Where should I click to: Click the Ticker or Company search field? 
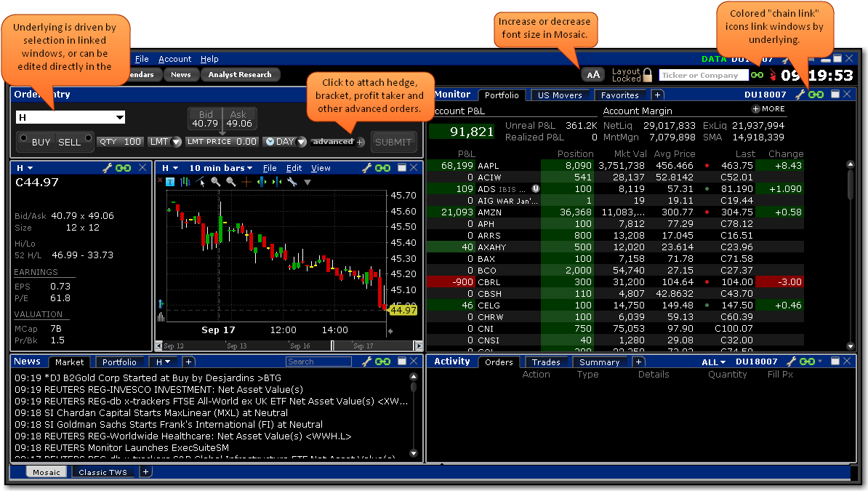702,75
